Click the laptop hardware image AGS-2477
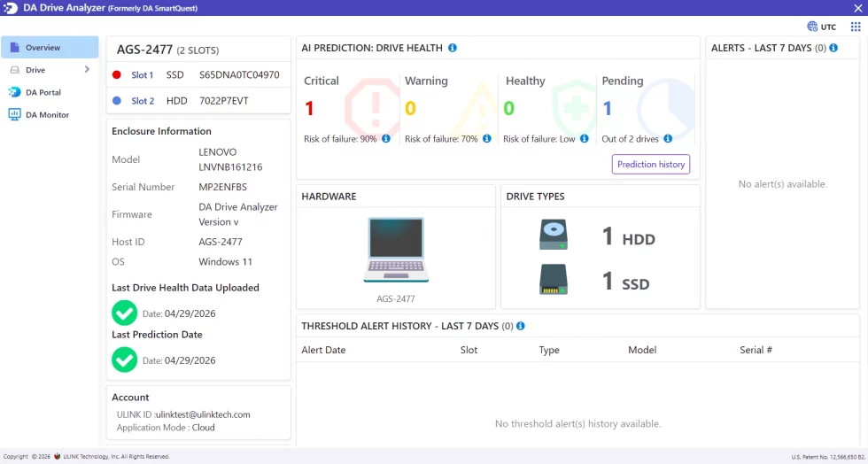Viewport: 868px width, 464px height. (x=396, y=251)
